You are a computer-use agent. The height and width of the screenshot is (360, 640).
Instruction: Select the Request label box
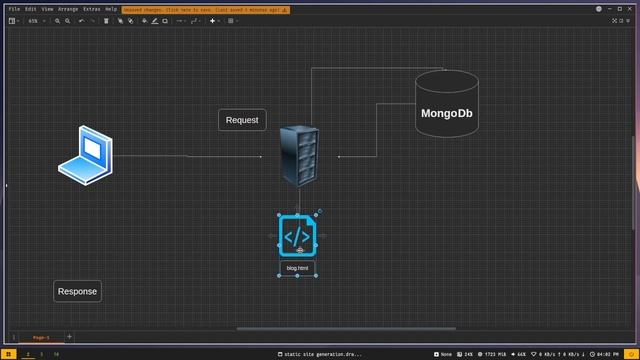tap(242, 120)
